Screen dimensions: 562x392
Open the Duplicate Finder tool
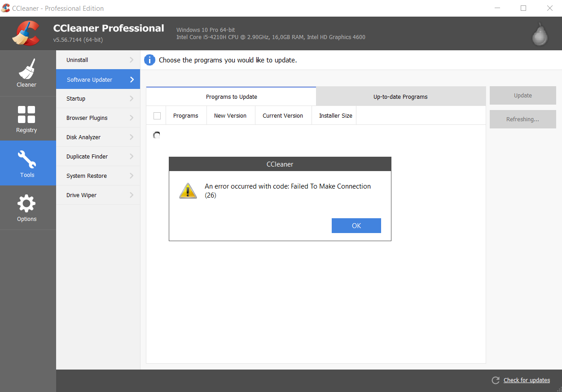click(x=87, y=157)
